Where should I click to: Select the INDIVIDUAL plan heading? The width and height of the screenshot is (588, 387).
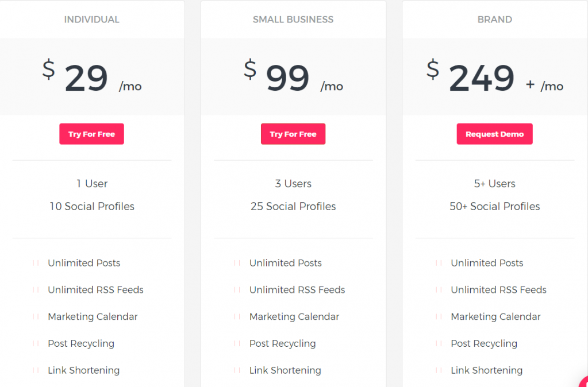tap(92, 20)
